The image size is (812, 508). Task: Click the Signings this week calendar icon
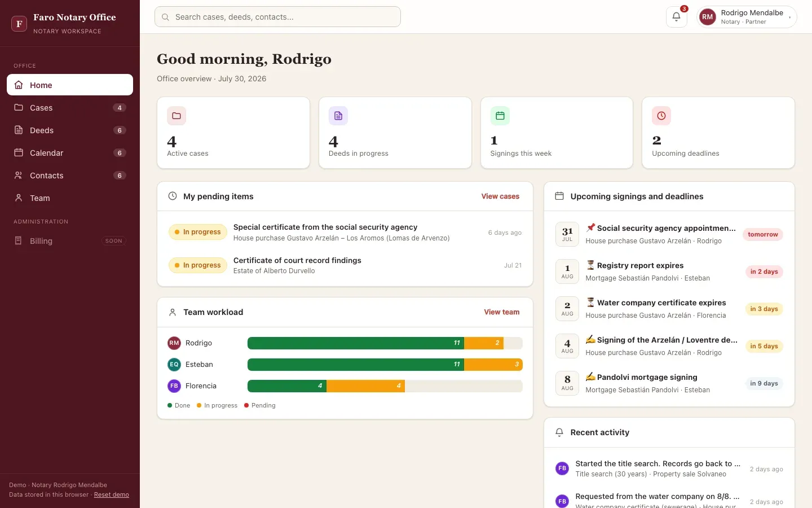(500, 116)
